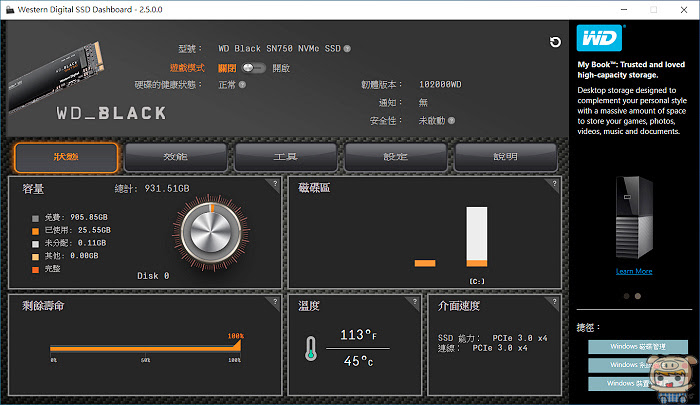Click the small orange unallocated volume bar

(425, 263)
